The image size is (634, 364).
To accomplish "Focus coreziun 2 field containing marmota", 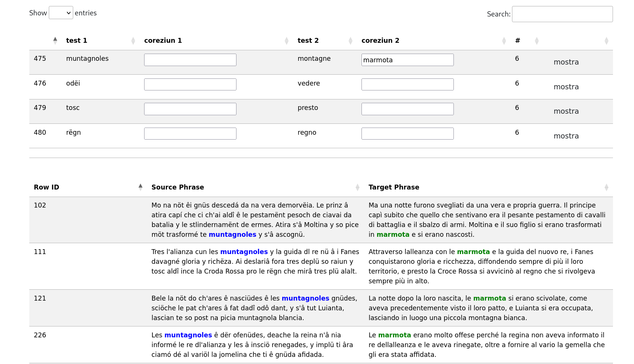I will pyautogui.click(x=407, y=60).
